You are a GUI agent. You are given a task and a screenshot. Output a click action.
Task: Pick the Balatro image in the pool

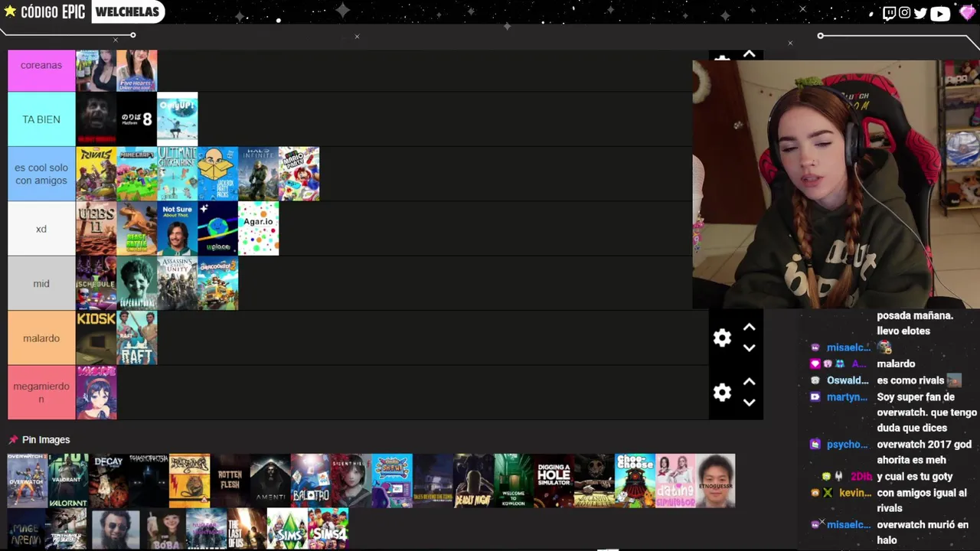tap(311, 481)
